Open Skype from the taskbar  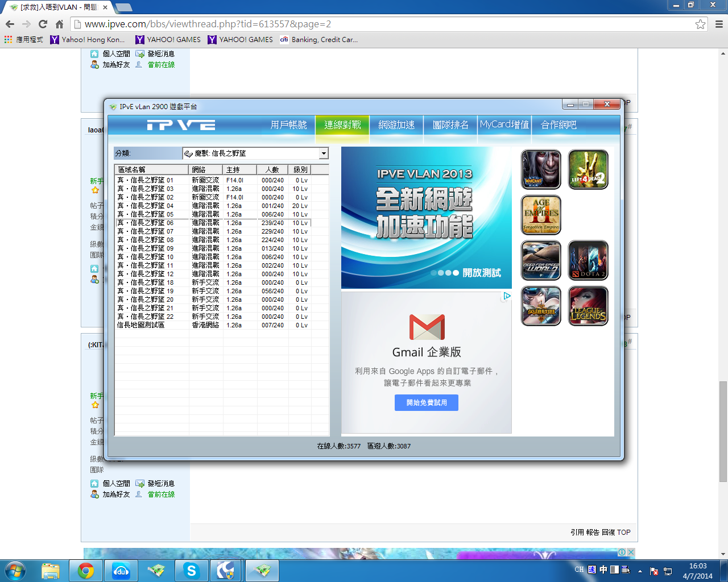click(x=191, y=571)
